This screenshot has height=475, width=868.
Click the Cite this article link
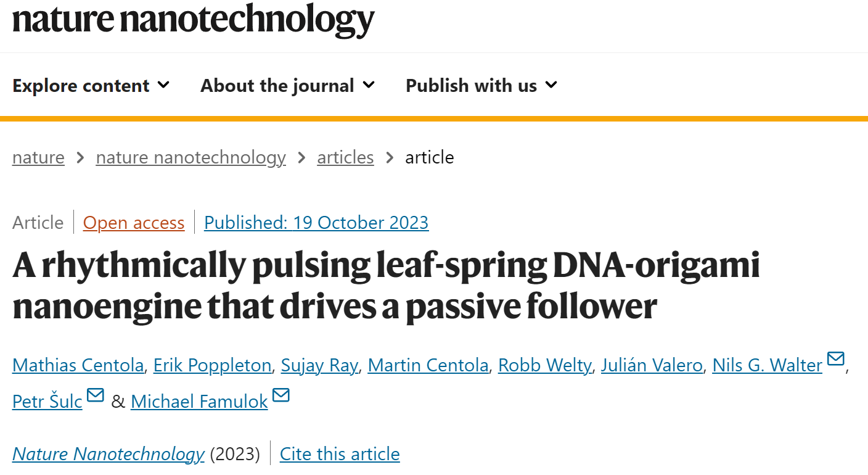point(340,454)
